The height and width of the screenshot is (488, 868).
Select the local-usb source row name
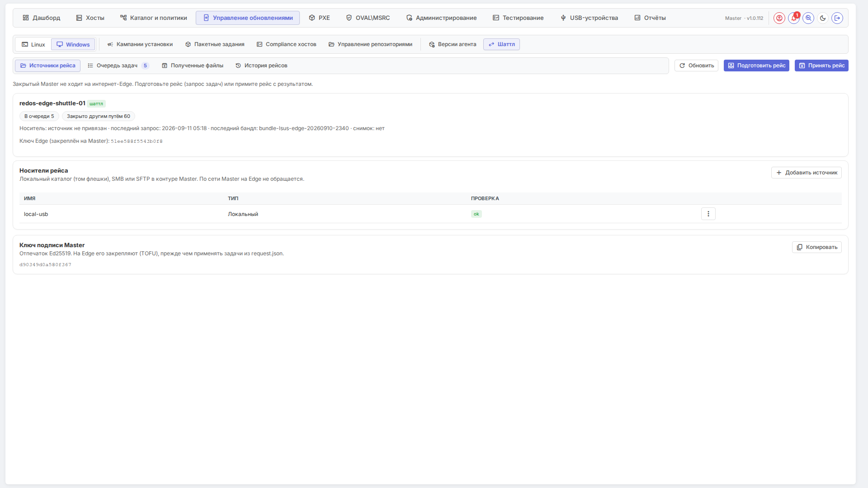click(36, 214)
